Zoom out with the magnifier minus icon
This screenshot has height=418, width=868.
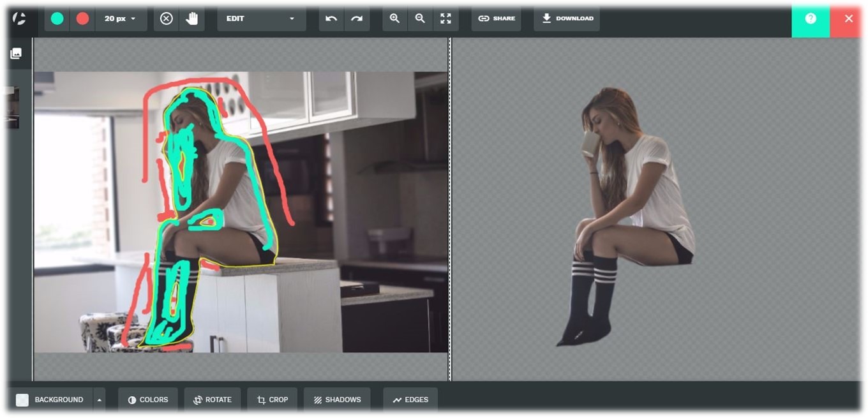click(420, 19)
